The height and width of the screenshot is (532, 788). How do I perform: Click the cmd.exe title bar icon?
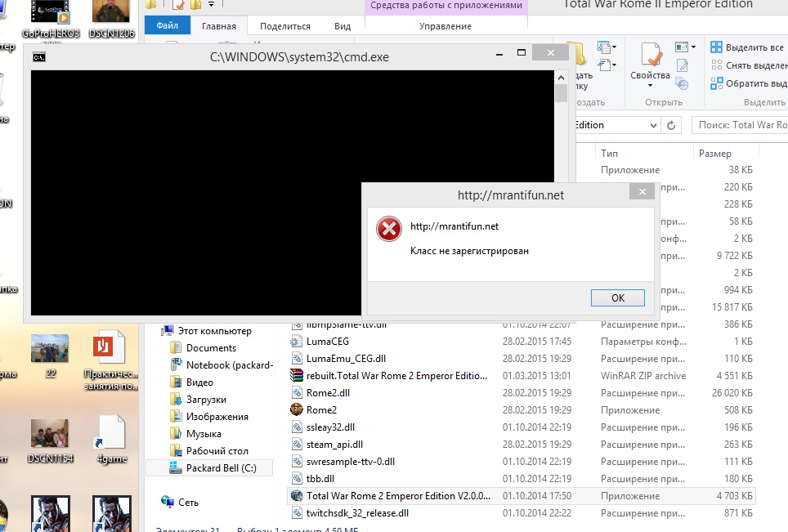(x=39, y=57)
